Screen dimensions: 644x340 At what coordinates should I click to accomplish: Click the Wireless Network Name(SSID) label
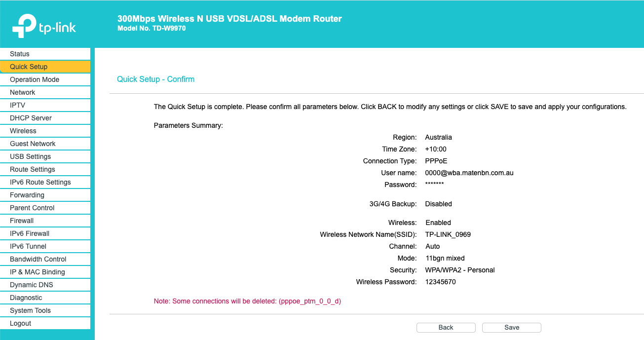369,234
